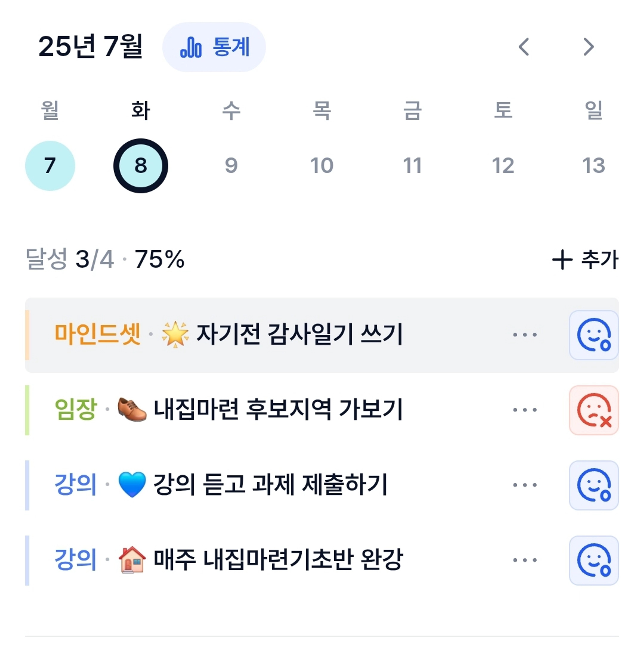Click the brown shoe emoji in 임장 habit

coord(132,410)
